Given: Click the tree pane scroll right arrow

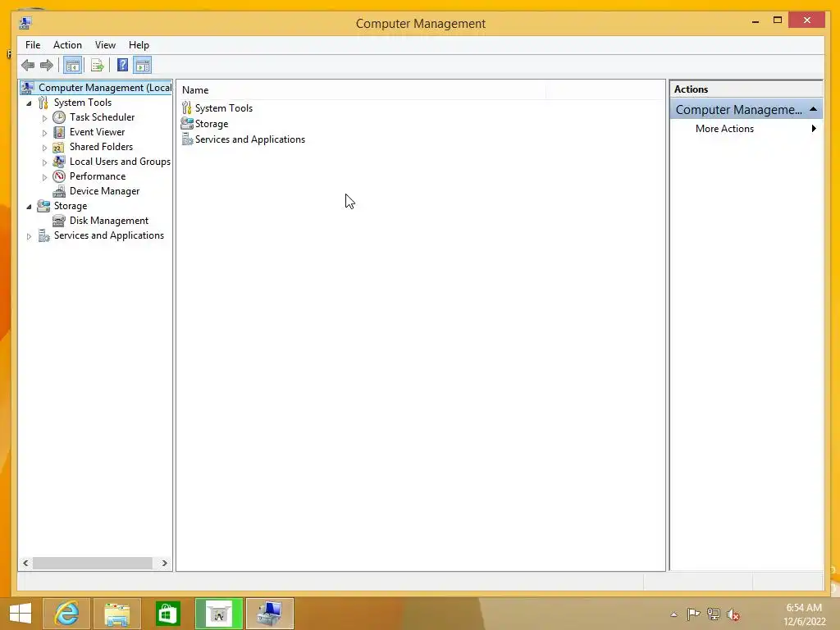Looking at the screenshot, I should [x=164, y=563].
